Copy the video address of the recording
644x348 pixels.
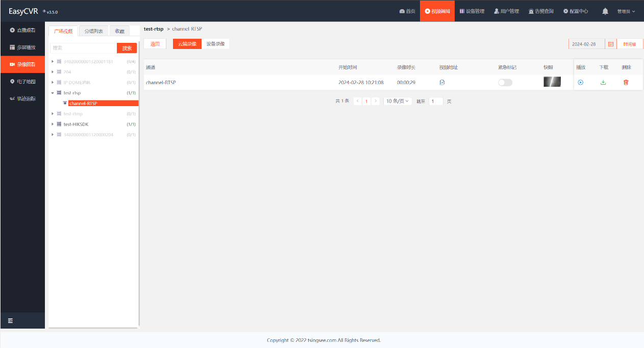pos(442,83)
